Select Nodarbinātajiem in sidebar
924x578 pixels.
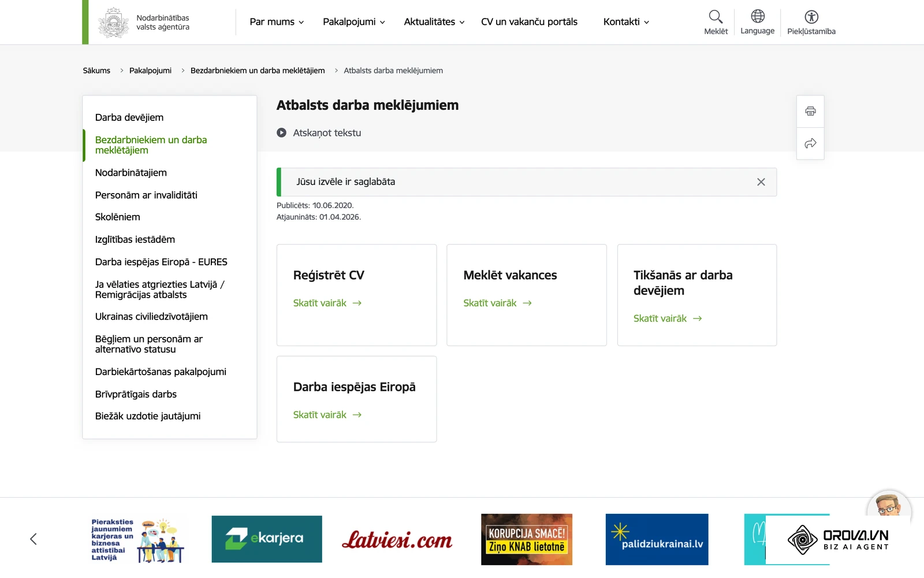tap(131, 173)
